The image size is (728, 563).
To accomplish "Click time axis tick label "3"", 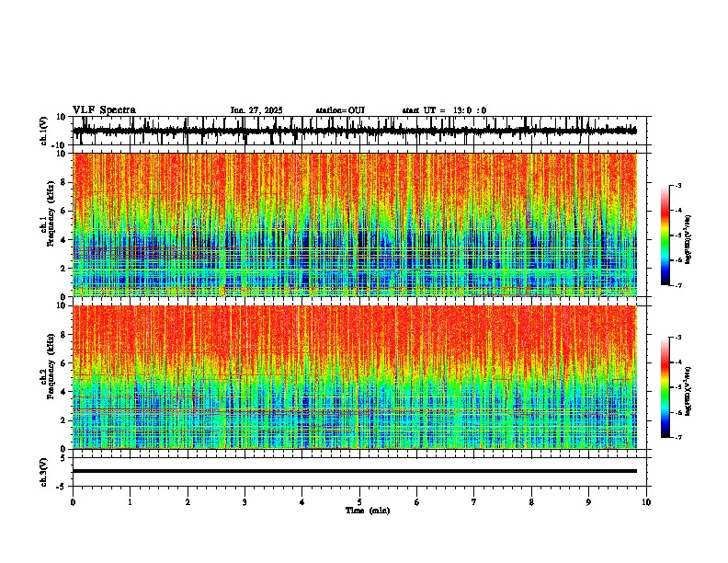I will point(245,502).
